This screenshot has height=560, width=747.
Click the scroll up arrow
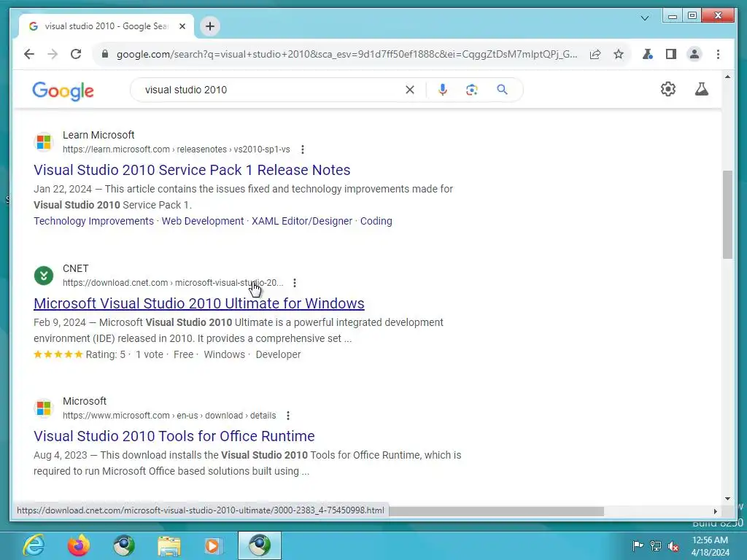point(727,77)
